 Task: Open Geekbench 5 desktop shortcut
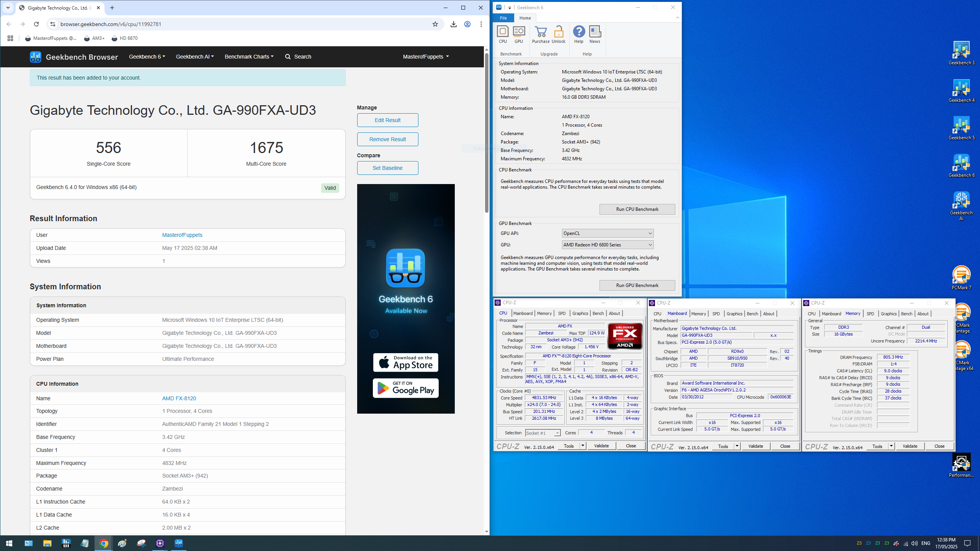click(x=961, y=128)
